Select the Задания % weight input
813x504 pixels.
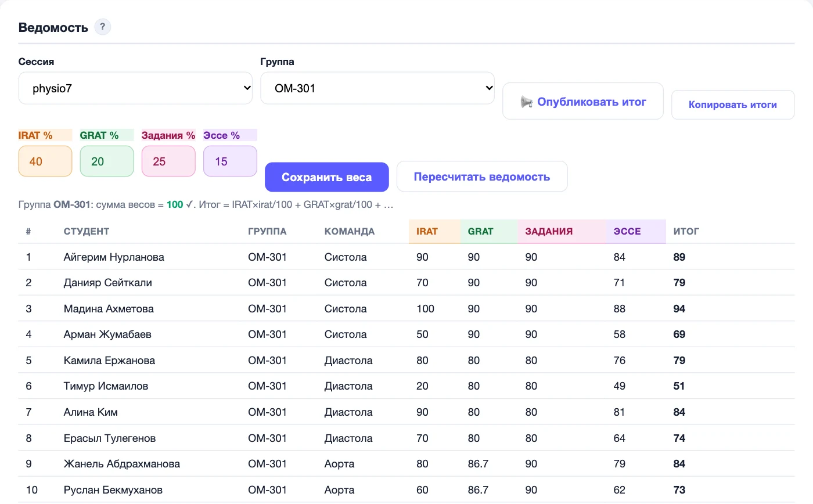pos(168,161)
